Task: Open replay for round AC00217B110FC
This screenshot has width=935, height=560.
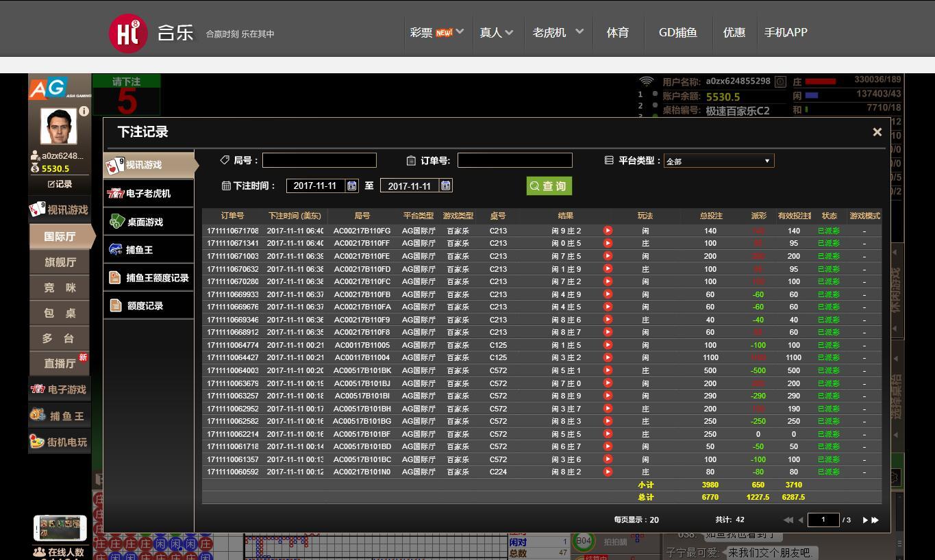Action: click(x=608, y=281)
